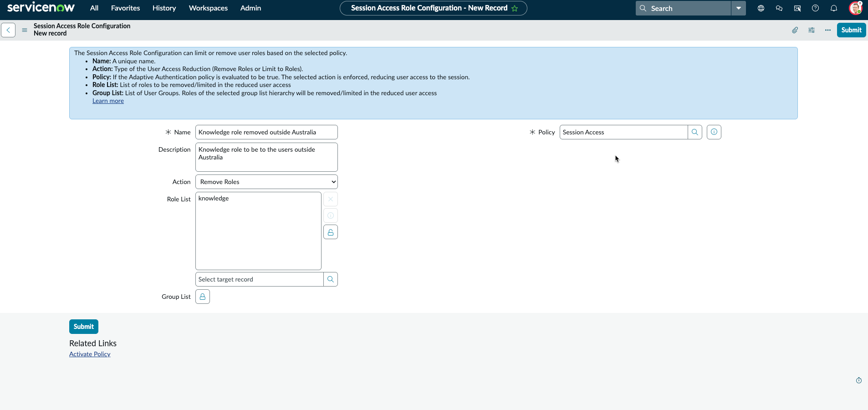
Task: Click into the Name field
Action: (266, 132)
